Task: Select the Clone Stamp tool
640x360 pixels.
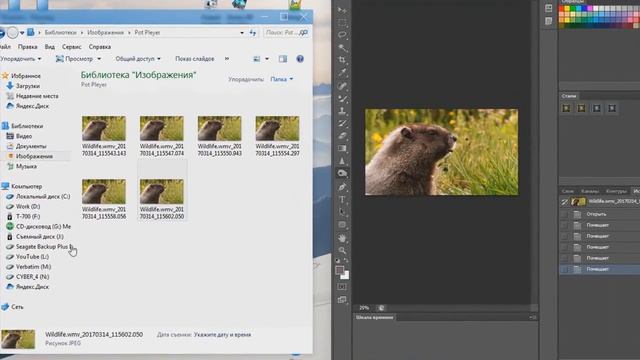Action: pos(342,111)
